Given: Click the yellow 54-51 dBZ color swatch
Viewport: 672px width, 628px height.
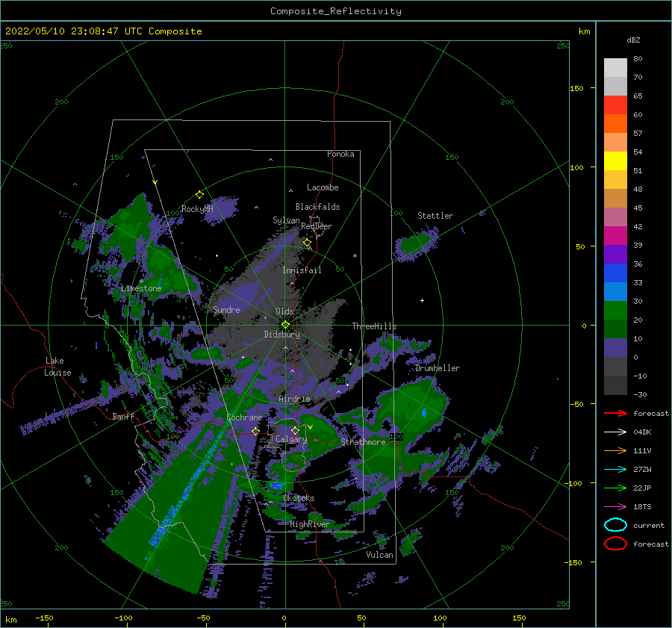Looking at the screenshot, I should pyautogui.click(x=615, y=161).
